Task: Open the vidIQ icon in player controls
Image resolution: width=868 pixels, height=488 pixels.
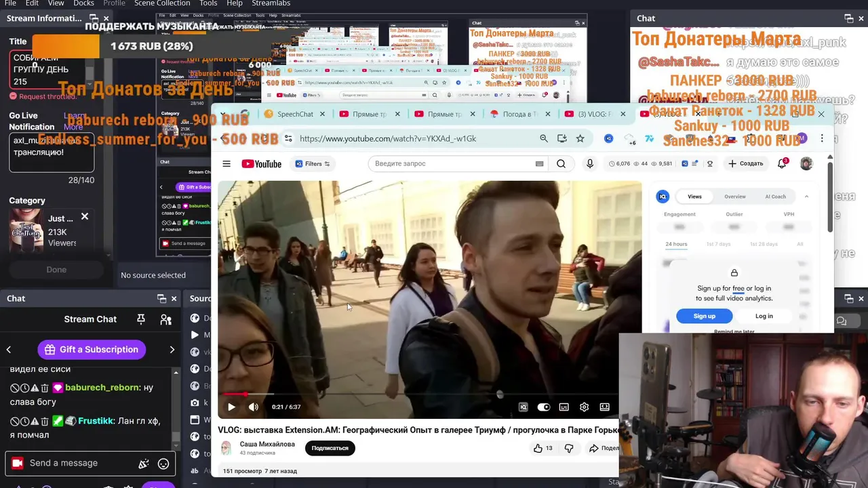Action: (x=523, y=407)
